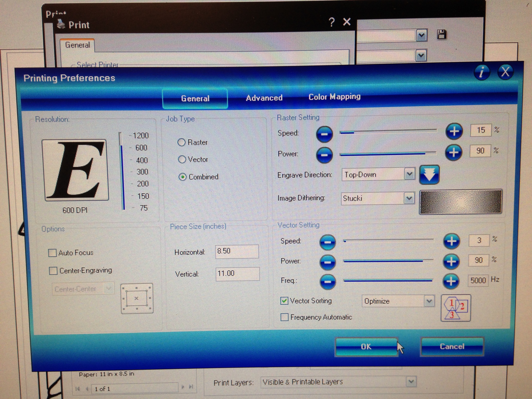
Task: Click the vector sorting order icon
Action: (x=456, y=308)
